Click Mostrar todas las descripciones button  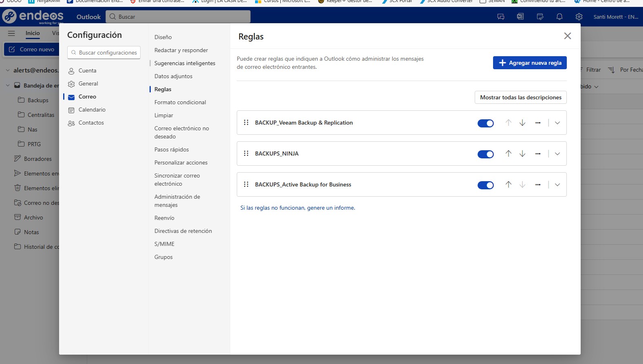(520, 97)
